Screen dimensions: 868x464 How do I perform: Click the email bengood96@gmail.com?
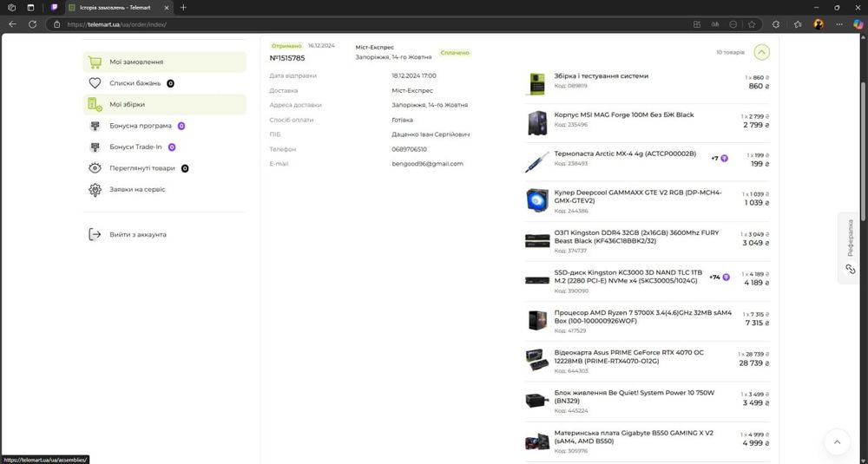pos(427,164)
